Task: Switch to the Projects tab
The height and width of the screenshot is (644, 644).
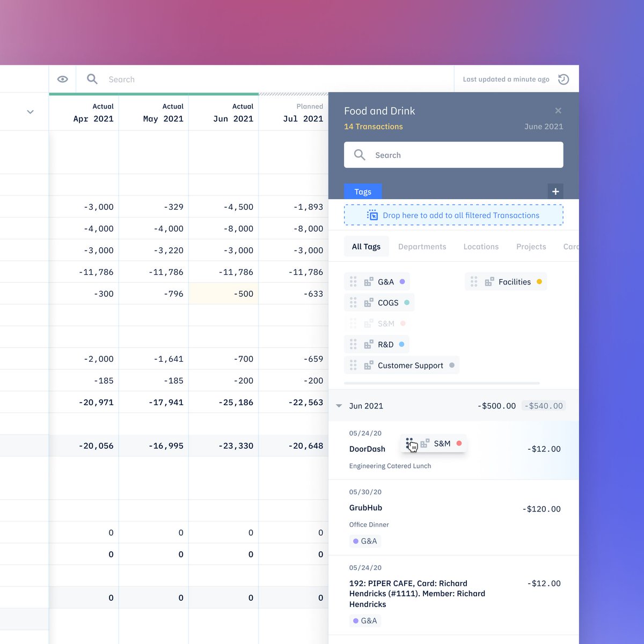Action: 531,246
